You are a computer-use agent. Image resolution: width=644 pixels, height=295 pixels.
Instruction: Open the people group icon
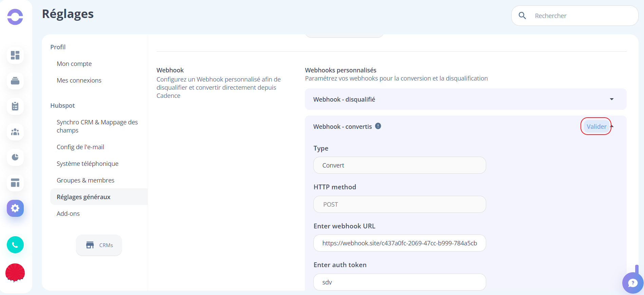click(x=15, y=132)
